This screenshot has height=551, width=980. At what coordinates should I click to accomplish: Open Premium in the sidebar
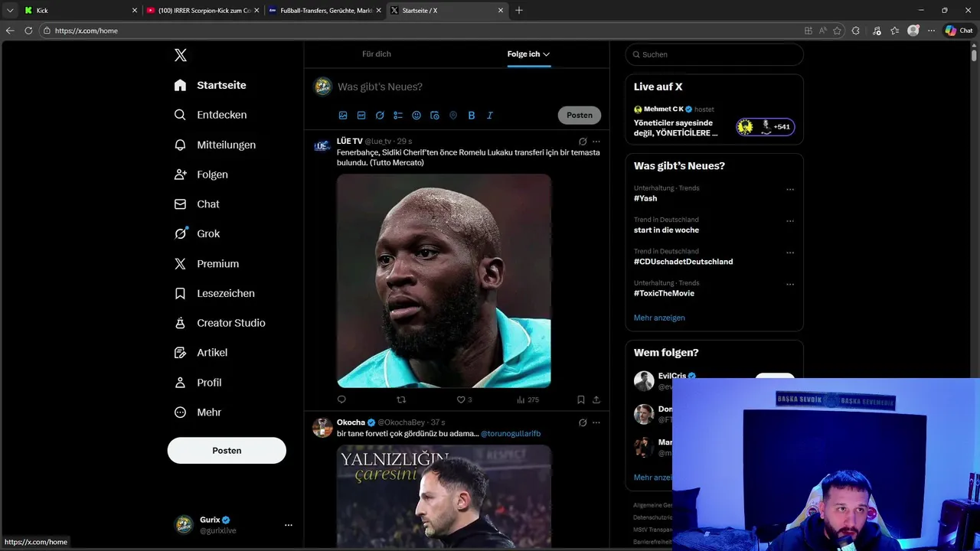pyautogui.click(x=207, y=263)
